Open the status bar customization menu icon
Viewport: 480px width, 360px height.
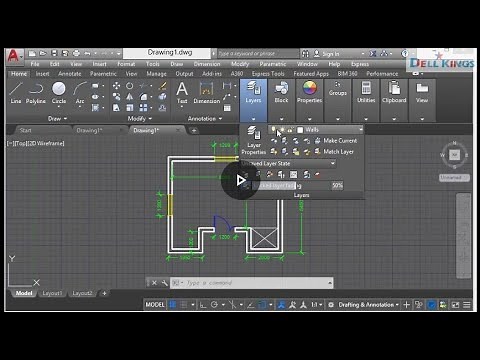point(467,305)
